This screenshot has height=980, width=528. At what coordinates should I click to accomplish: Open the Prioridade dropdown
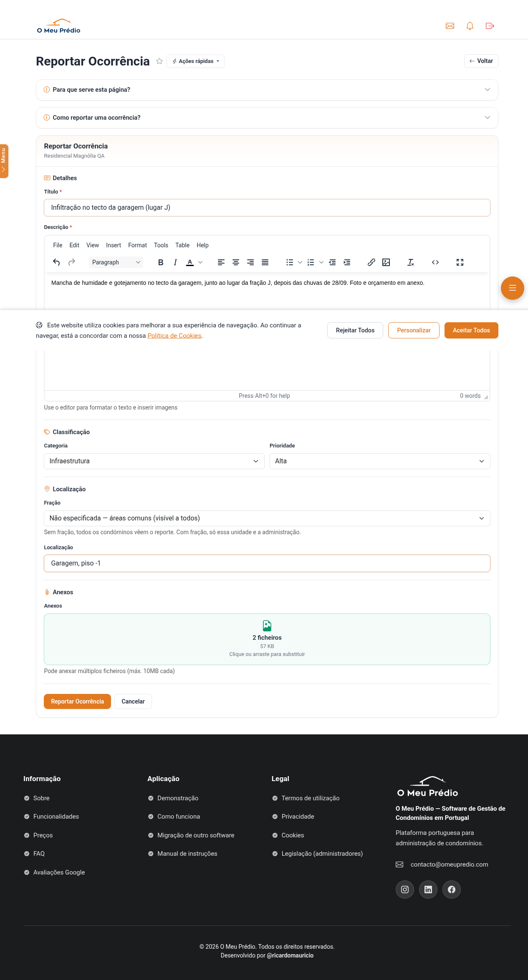[x=380, y=461]
